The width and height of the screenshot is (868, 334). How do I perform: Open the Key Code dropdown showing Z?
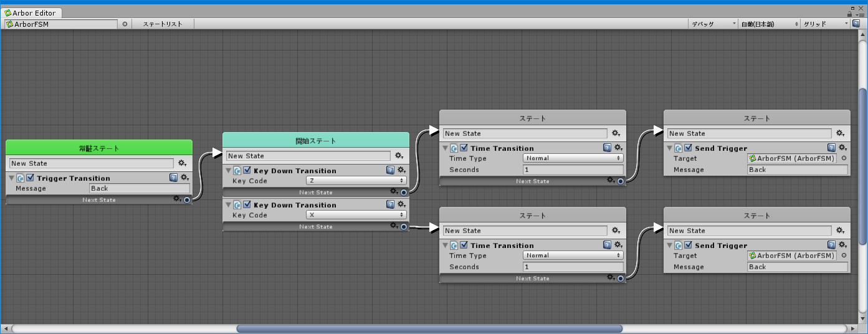tap(356, 181)
